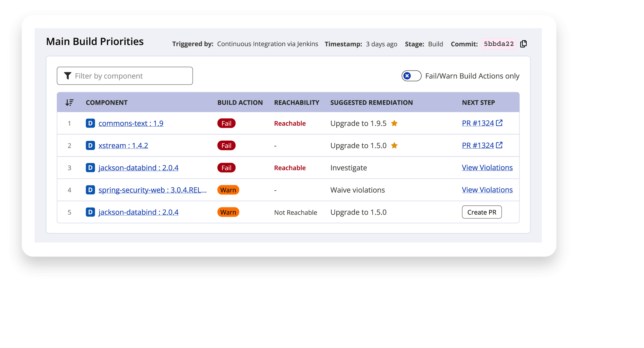Click the sort icon in the table header

(69, 102)
